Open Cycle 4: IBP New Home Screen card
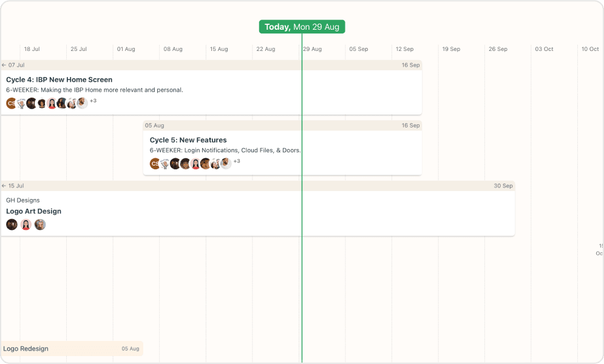The width and height of the screenshot is (604, 364). tap(211, 87)
